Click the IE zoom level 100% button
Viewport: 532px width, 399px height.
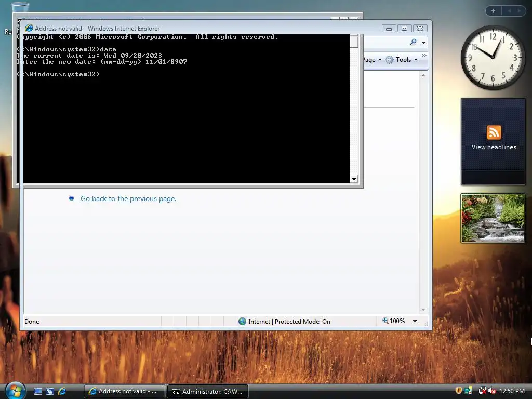pos(394,321)
